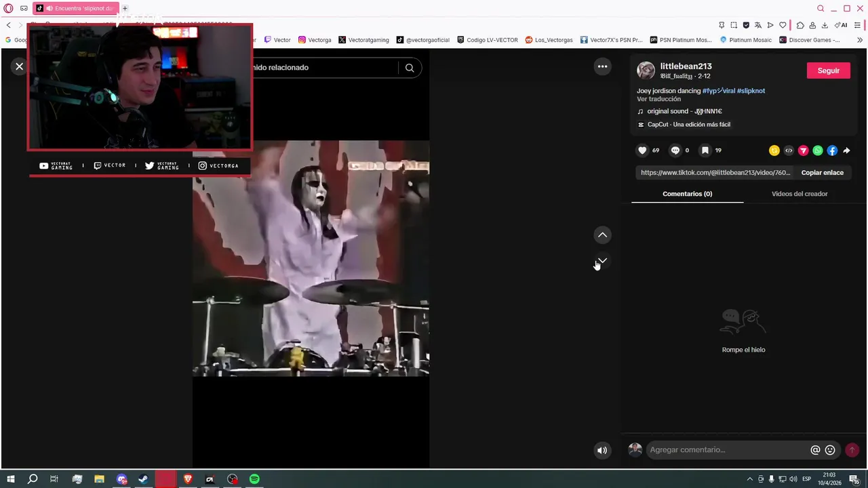Open the emoji picker in comment box

(x=830, y=450)
